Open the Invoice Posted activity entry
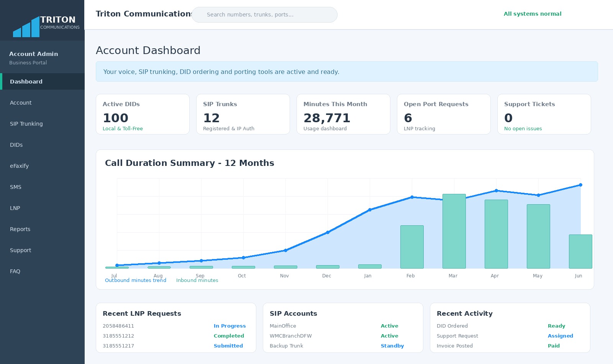The width and height of the screenshot is (613, 364). (x=455, y=346)
